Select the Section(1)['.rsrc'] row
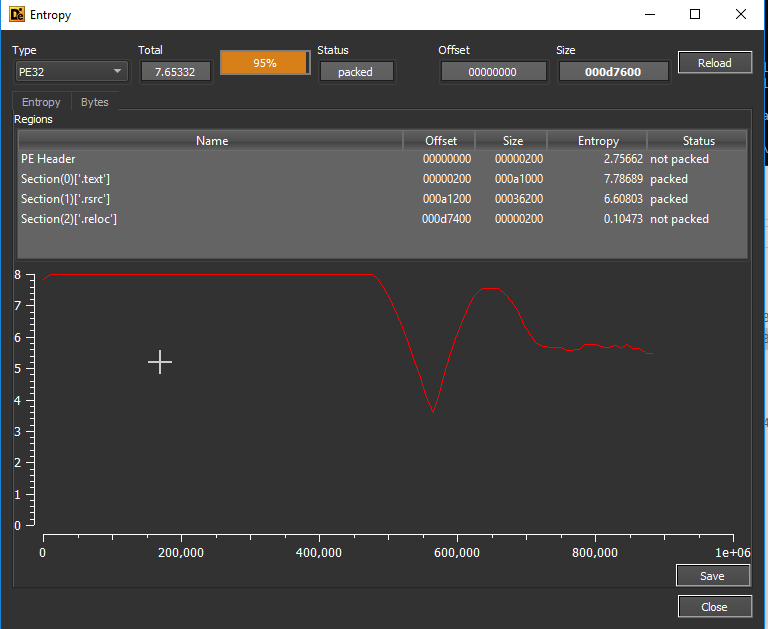Screen dimensions: 768x629 point(383,199)
